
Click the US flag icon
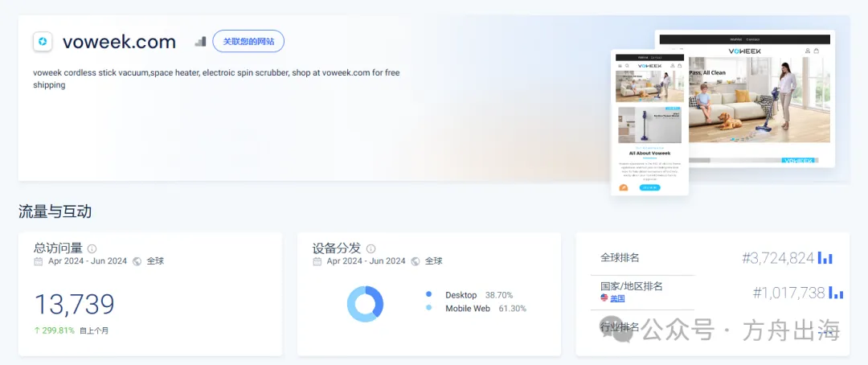[604, 298]
